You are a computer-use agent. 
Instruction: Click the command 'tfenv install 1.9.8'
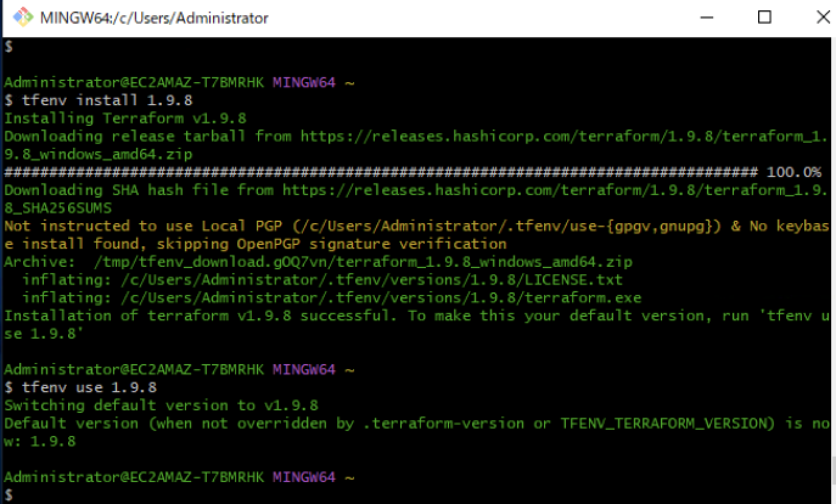tap(108, 100)
